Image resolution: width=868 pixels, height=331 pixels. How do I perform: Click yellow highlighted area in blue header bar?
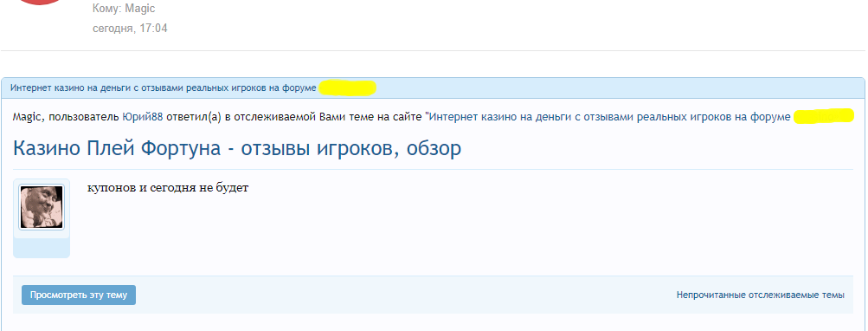[x=348, y=88]
